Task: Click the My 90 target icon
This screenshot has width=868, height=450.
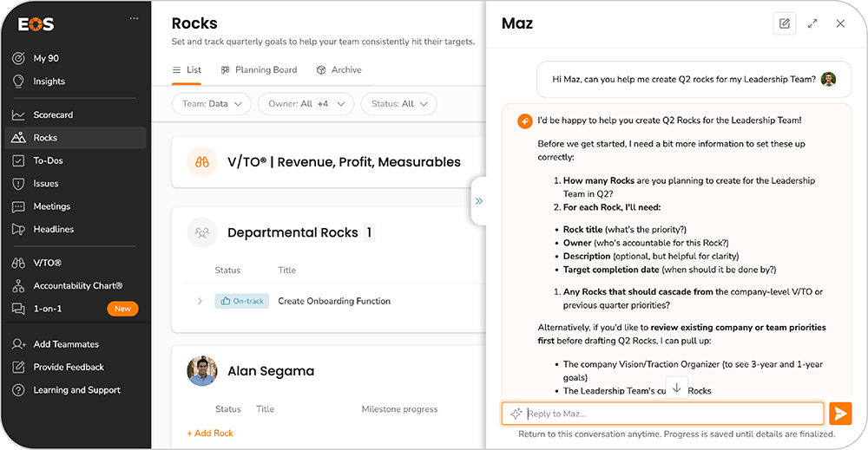Action: tap(18, 58)
